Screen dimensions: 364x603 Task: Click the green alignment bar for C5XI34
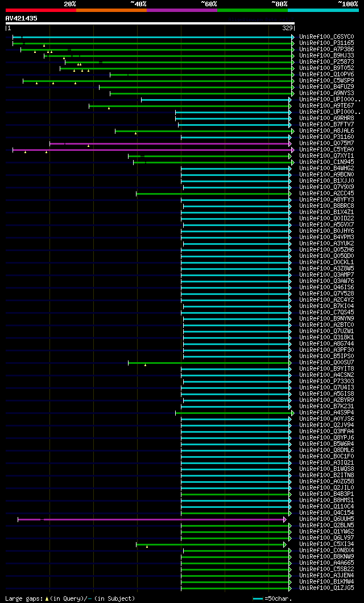click(x=210, y=544)
